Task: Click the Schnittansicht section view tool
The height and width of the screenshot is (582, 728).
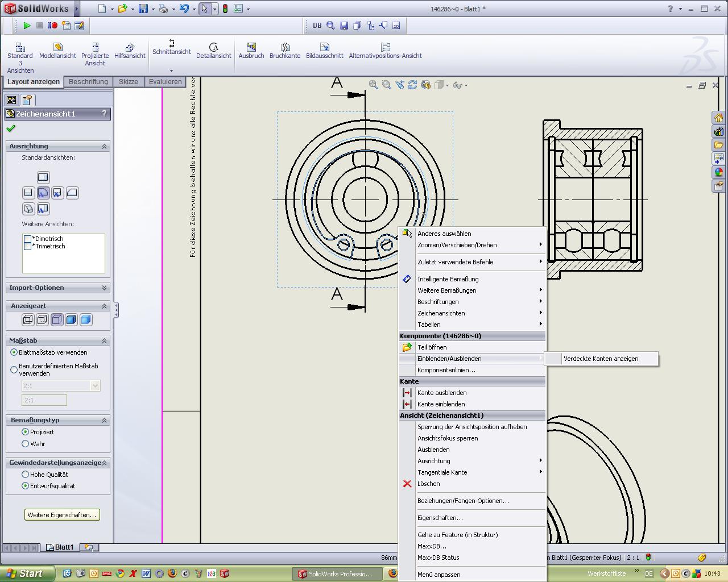Action: click(172, 47)
